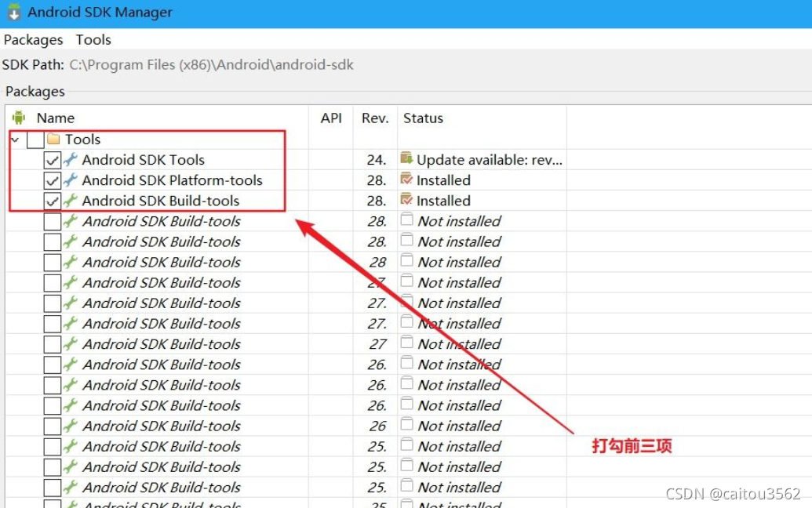Open the Packages menu
This screenshot has height=508, width=812.
coord(33,40)
